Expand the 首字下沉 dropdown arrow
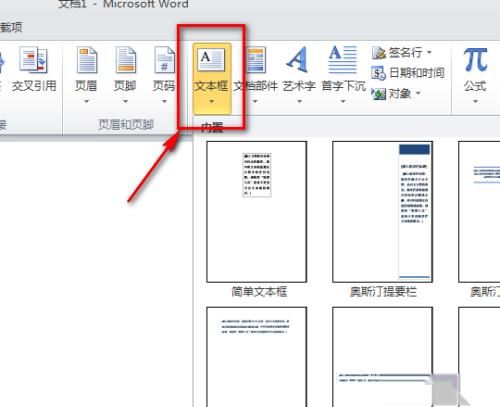The height and width of the screenshot is (407, 500). [x=343, y=101]
